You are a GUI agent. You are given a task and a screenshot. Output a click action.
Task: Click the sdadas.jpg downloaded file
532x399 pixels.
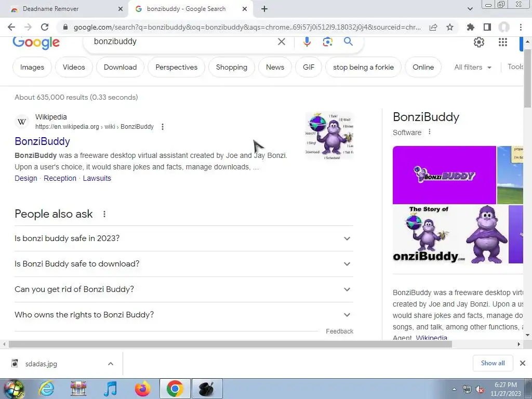pyautogui.click(x=41, y=364)
